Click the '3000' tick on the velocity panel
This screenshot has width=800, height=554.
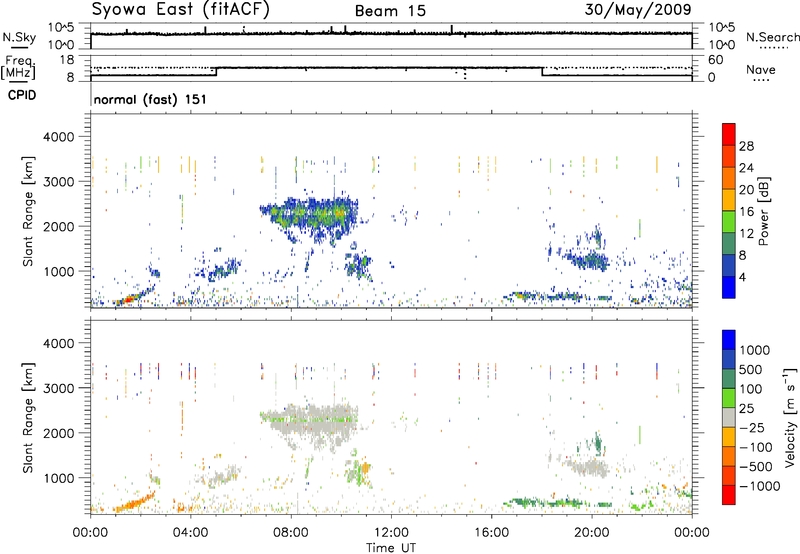coord(59,388)
